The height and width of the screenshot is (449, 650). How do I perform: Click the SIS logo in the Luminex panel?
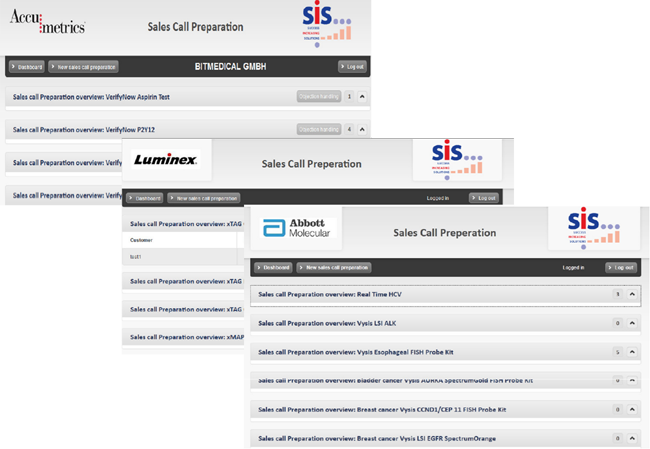456,158
